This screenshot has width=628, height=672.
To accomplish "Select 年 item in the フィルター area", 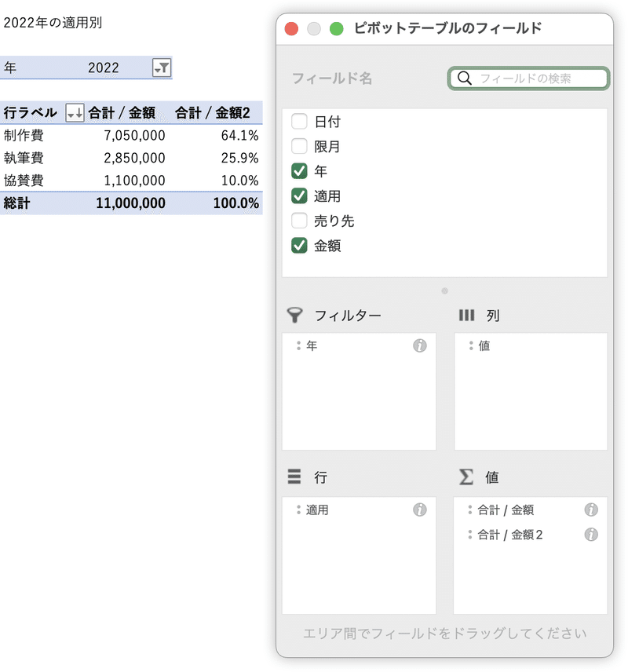I will click(x=360, y=345).
